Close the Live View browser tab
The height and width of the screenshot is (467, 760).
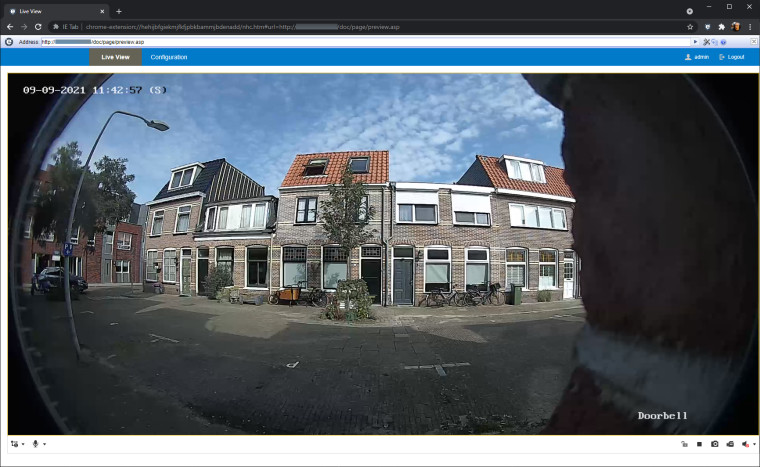coord(102,11)
